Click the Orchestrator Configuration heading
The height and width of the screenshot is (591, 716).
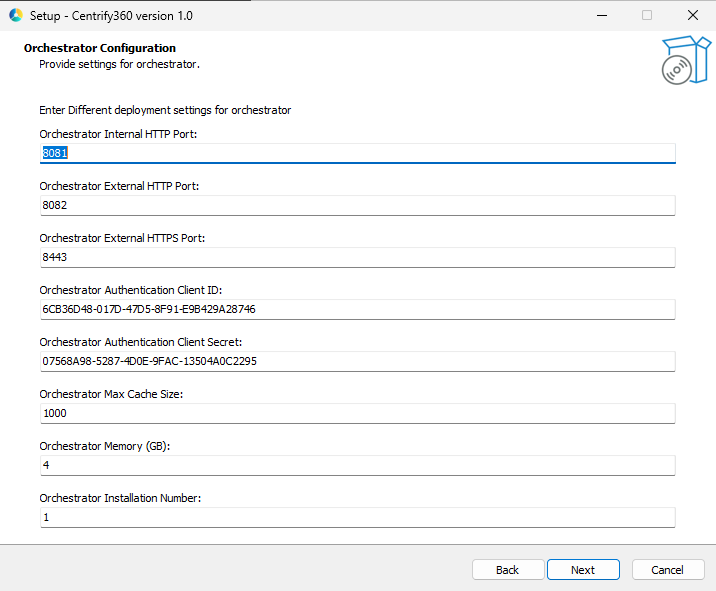[x=100, y=48]
